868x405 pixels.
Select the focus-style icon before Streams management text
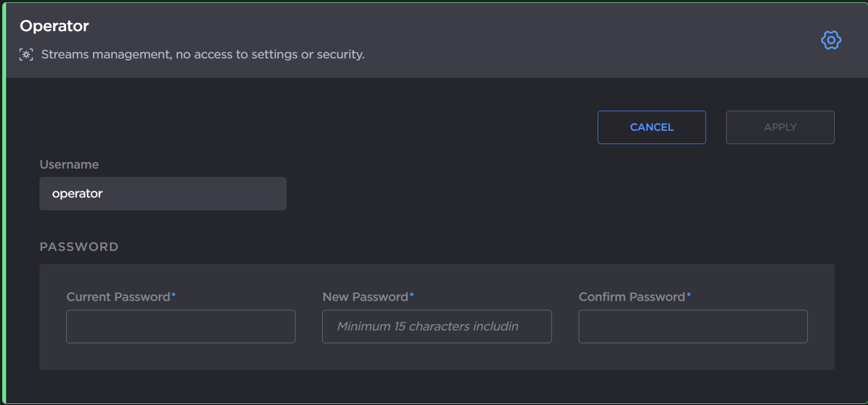(26, 54)
